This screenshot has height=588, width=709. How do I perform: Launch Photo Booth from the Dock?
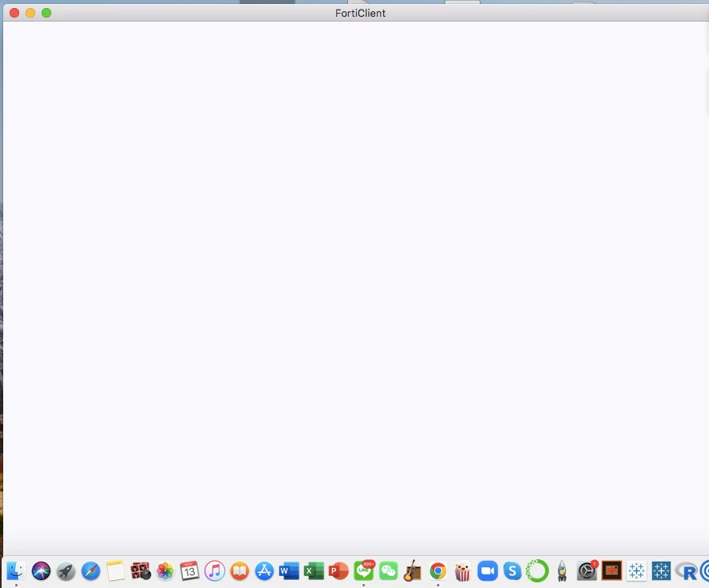tap(141, 571)
